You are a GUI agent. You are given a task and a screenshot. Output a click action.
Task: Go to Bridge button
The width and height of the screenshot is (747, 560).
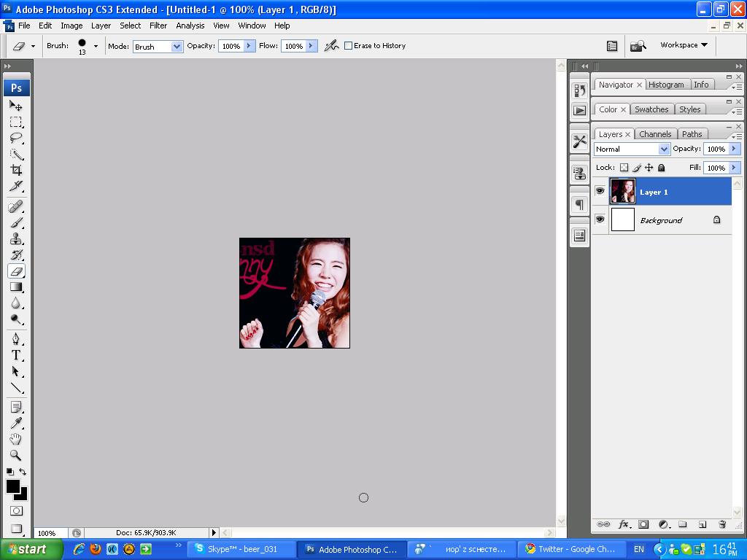tap(638, 46)
